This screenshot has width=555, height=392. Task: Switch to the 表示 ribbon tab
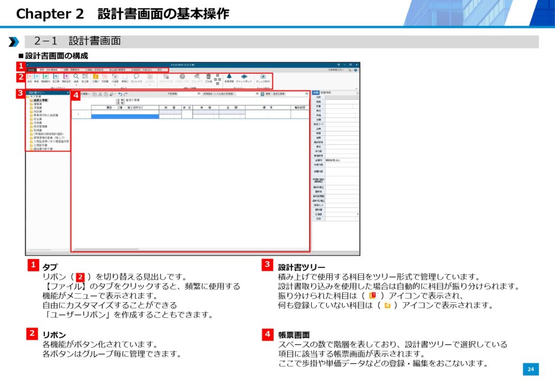point(160,70)
